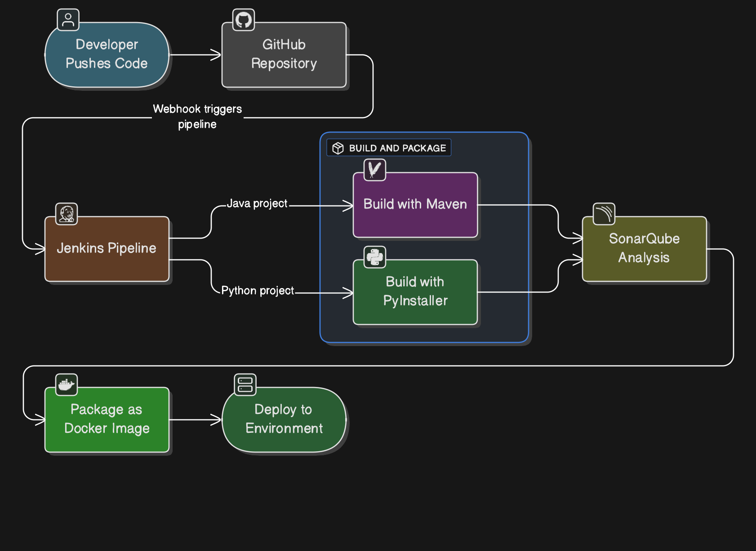Click the package box icon in group label
Screen dimensions: 756x551
click(338, 148)
